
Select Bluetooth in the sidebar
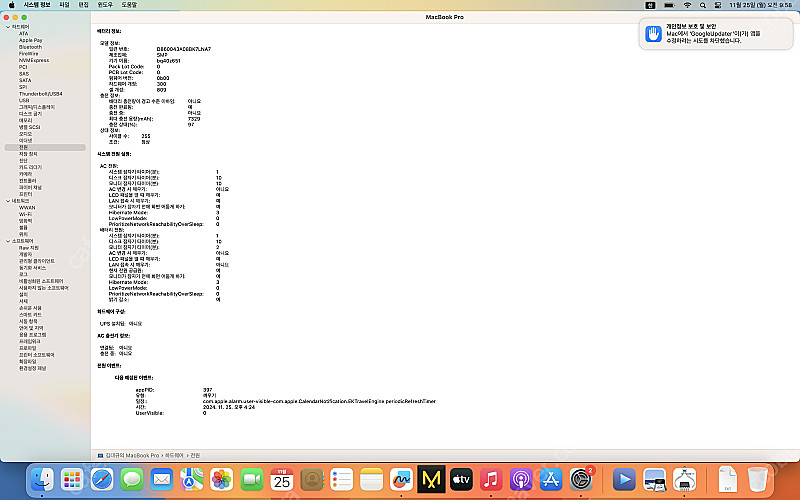pyautogui.click(x=31, y=47)
